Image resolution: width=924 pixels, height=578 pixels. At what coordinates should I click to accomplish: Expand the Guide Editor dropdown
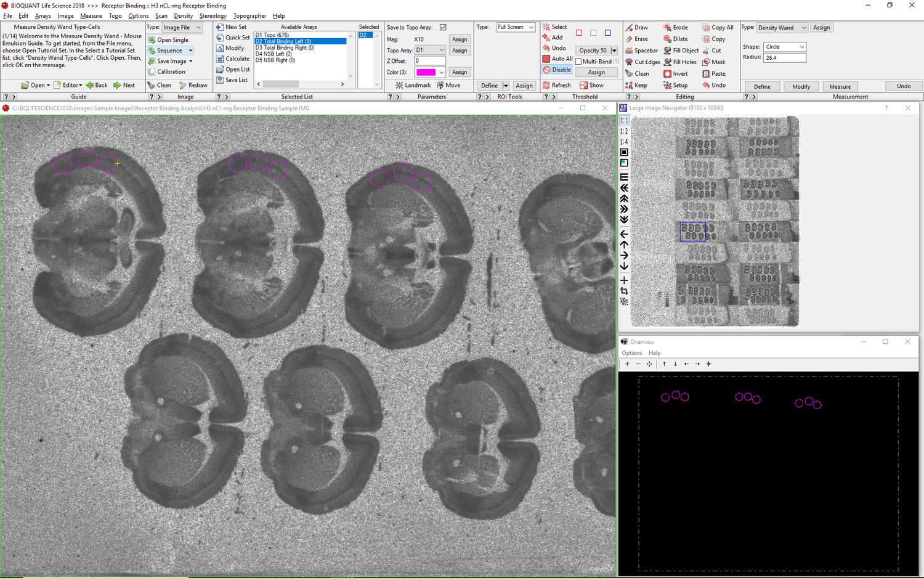click(80, 86)
